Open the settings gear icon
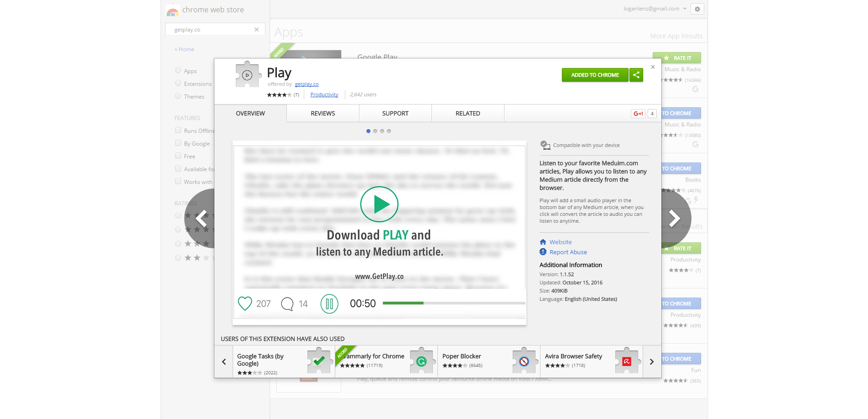Image resolution: width=868 pixels, height=419 pixels. pyautogui.click(x=697, y=9)
